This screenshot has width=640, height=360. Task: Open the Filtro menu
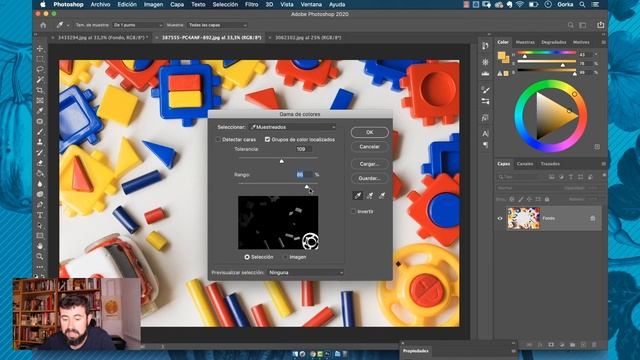click(x=251, y=4)
